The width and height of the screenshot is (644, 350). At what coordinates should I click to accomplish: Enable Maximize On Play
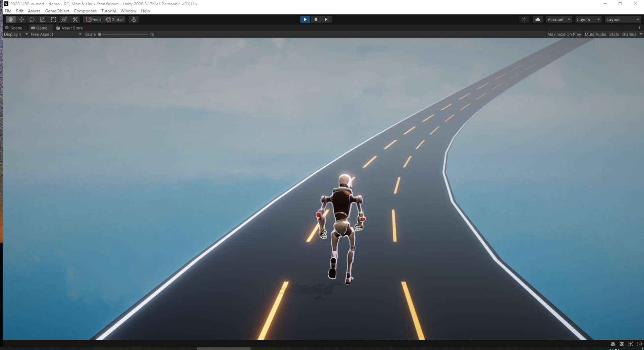[564, 34]
